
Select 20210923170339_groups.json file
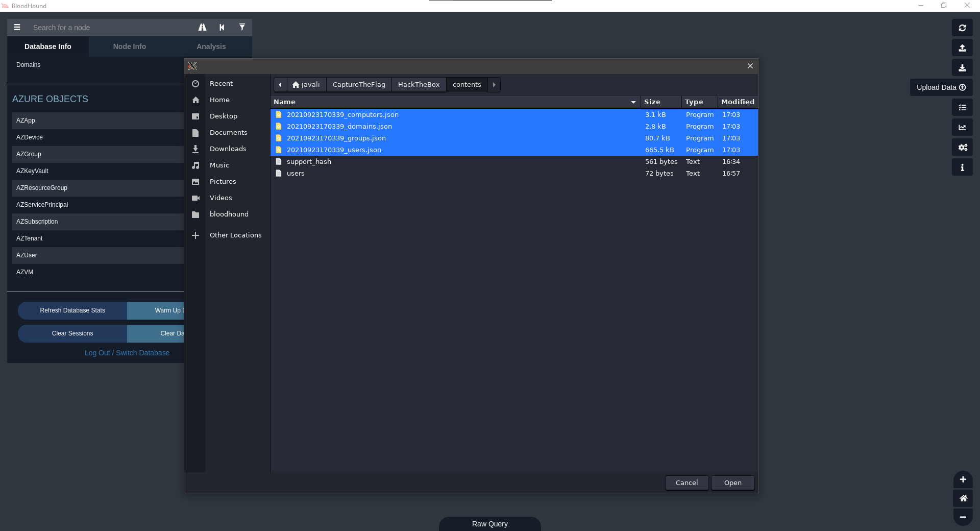514,138
